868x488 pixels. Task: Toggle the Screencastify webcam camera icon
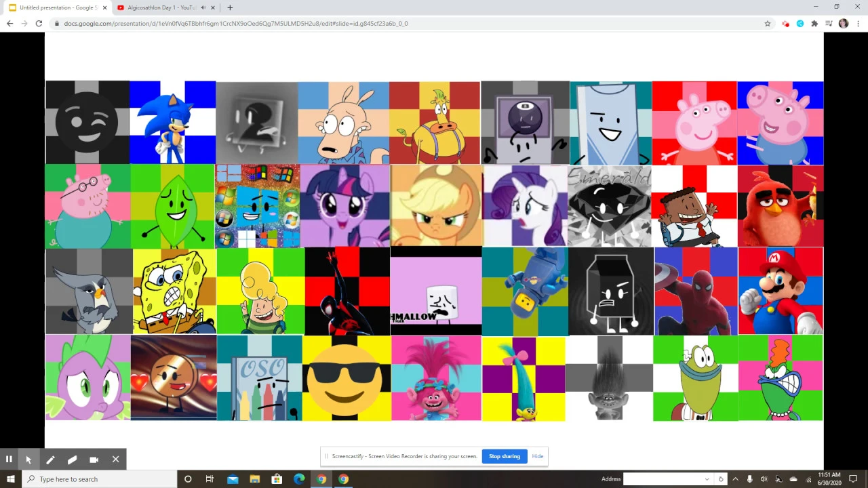pos(94,459)
